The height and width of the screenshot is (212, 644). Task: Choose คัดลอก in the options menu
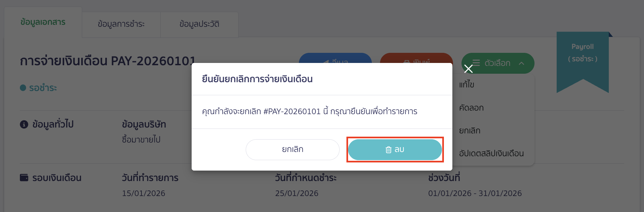pos(471,108)
